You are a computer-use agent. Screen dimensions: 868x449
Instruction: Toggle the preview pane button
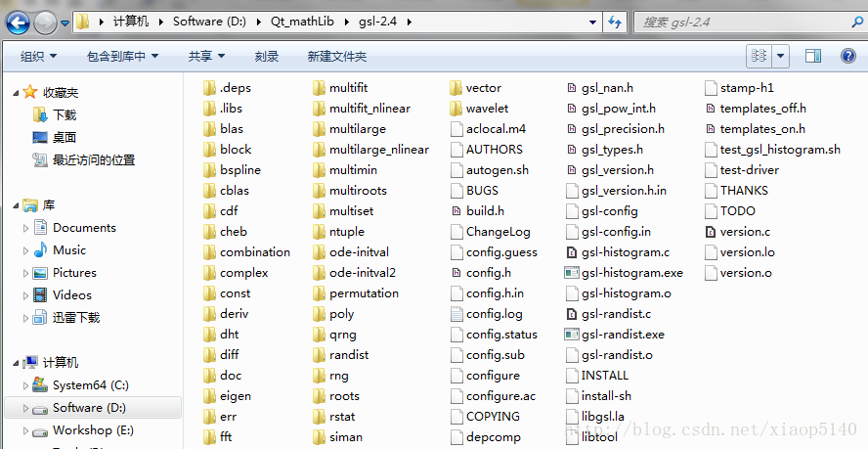pyautogui.click(x=813, y=56)
